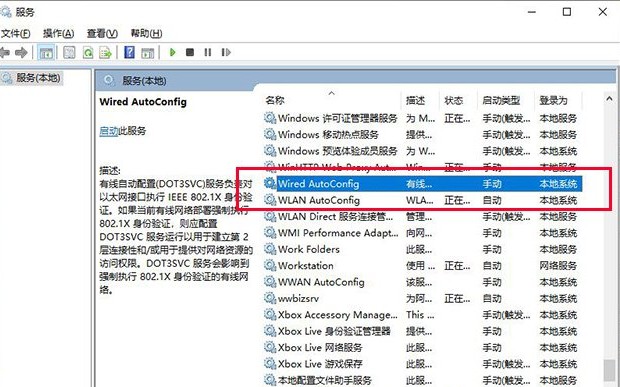Open the 操作(A) menu
This screenshot has height=387, width=620.
[x=59, y=33]
